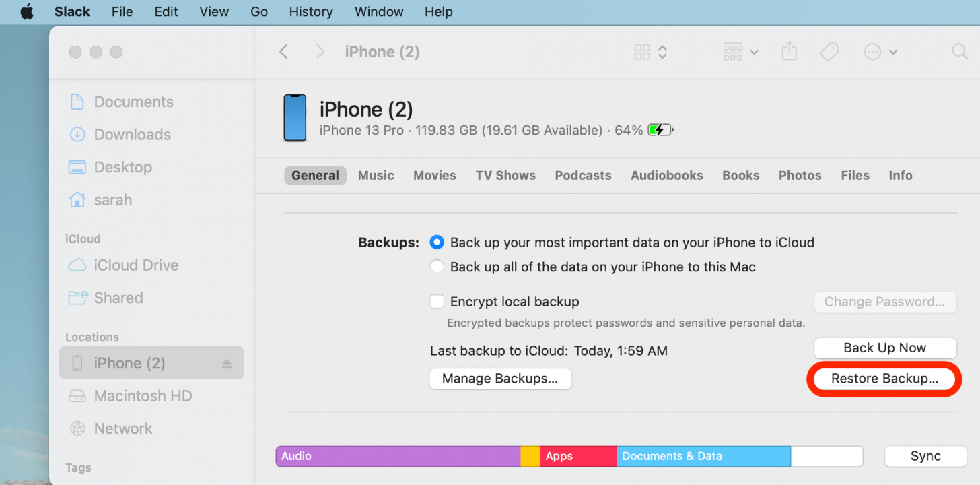Select back up all data to this Mac
This screenshot has width=980, height=485.
point(438,267)
